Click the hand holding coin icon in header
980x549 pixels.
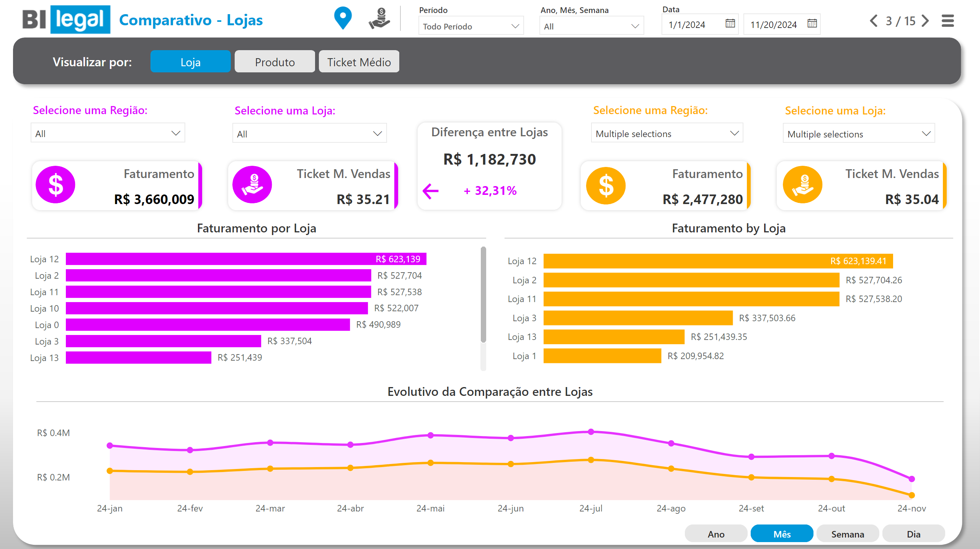click(379, 19)
